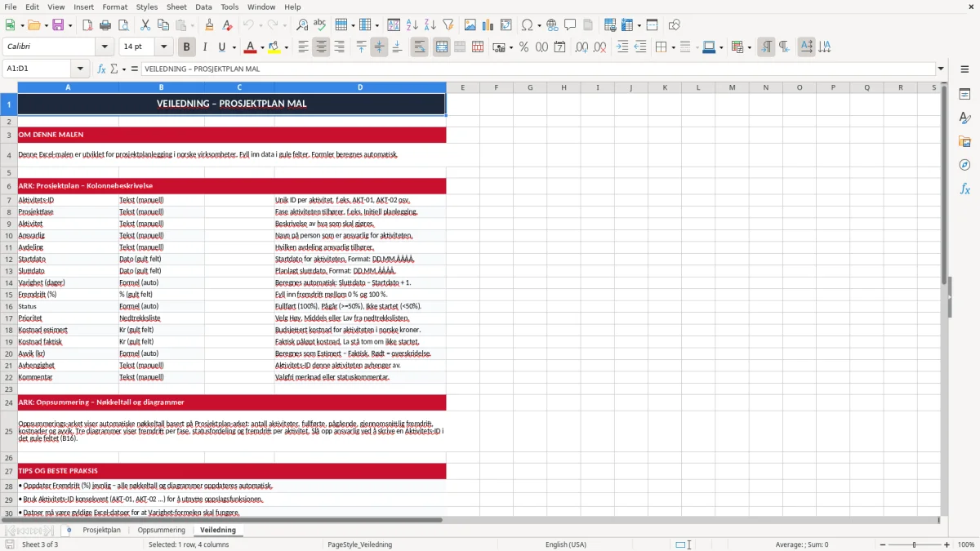Increase the cell indent

tap(622, 47)
